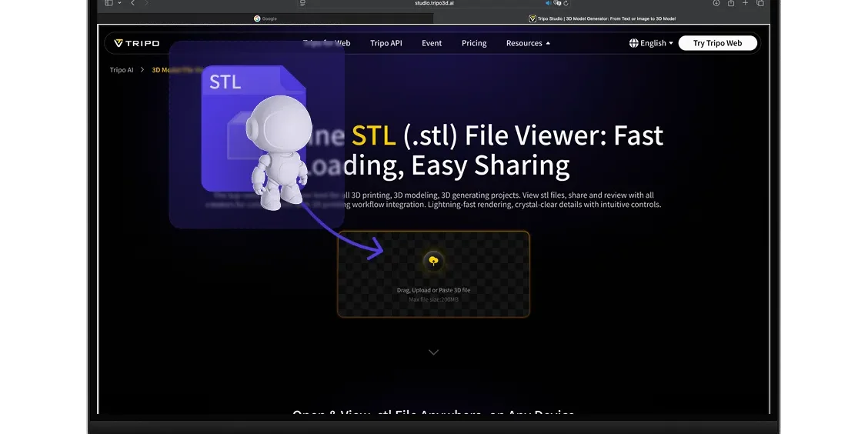Click the translate icon in the address bar

(557, 3)
